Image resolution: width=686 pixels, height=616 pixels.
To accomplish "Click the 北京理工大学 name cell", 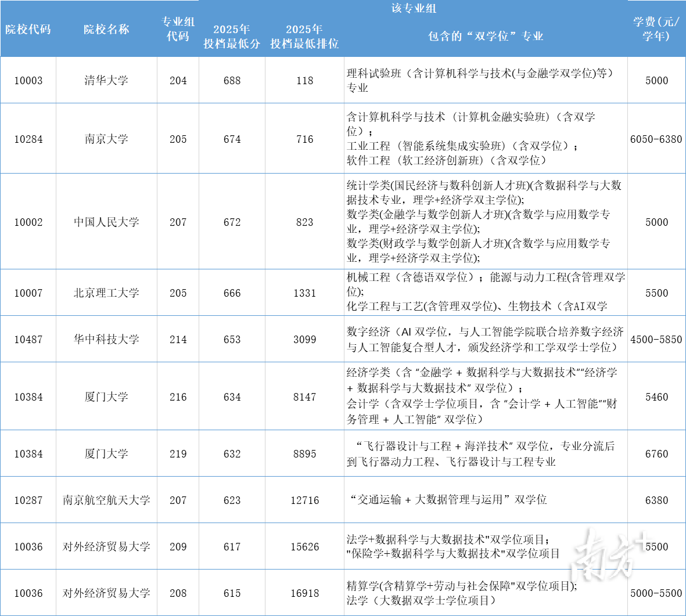I will [x=106, y=293].
